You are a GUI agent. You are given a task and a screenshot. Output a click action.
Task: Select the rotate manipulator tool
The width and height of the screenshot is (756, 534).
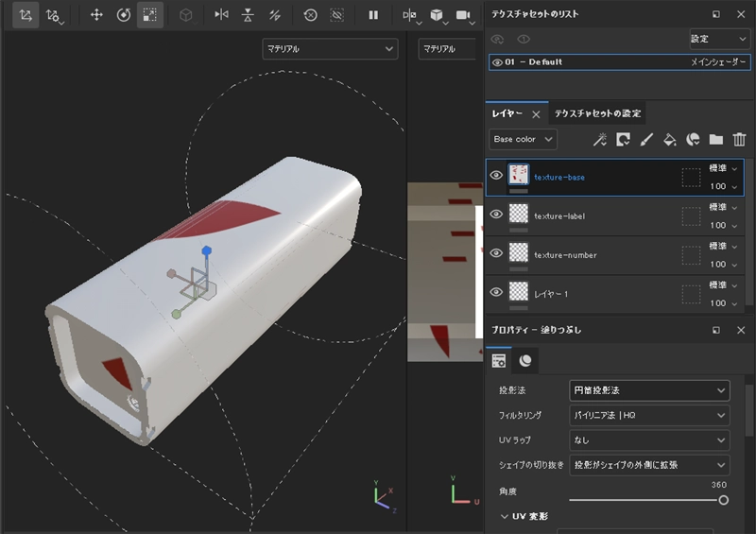click(124, 15)
